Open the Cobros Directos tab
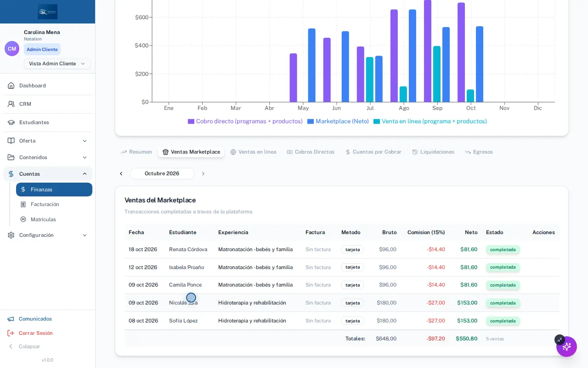The height and width of the screenshot is (368, 588). point(311,152)
